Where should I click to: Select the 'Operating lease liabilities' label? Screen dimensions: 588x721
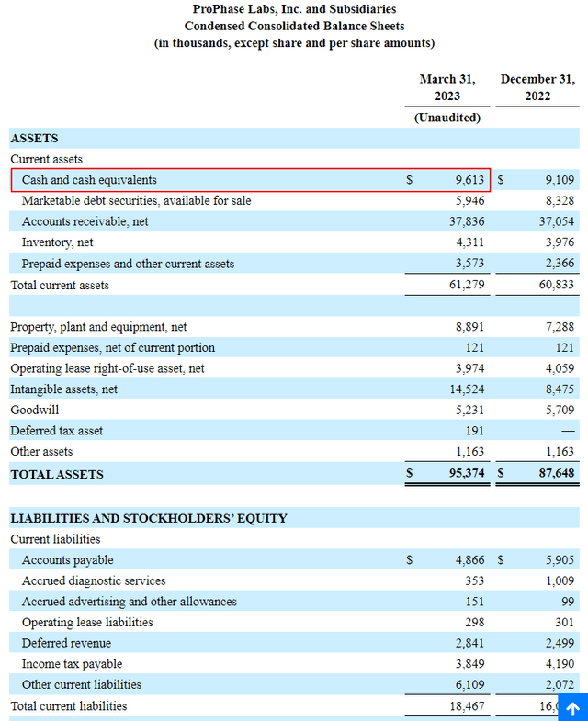pyautogui.click(x=87, y=623)
